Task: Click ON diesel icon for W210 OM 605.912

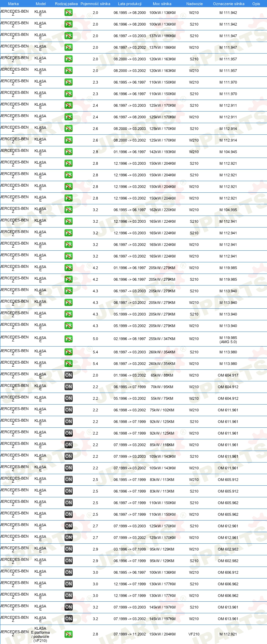Action: 69,480
